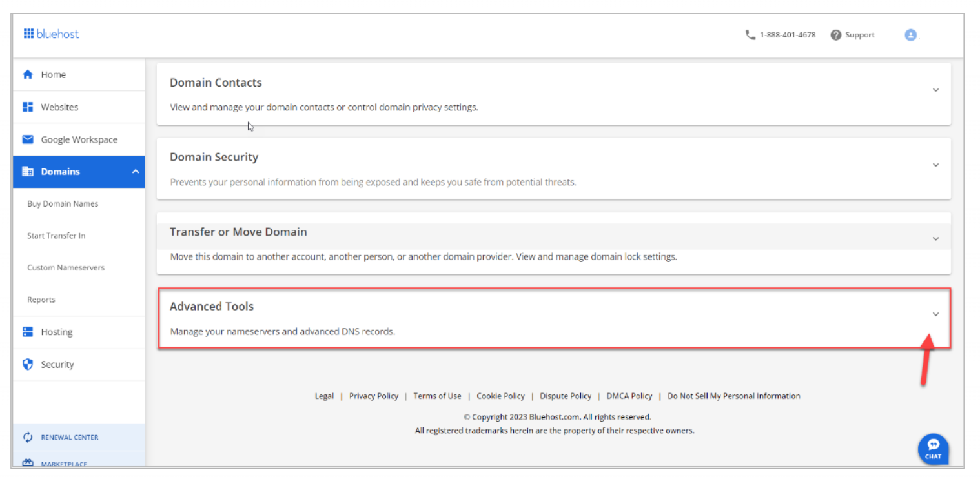The width and height of the screenshot is (980, 479).
Task: Click the Support question mark icon
Action: tap(835, 35)
